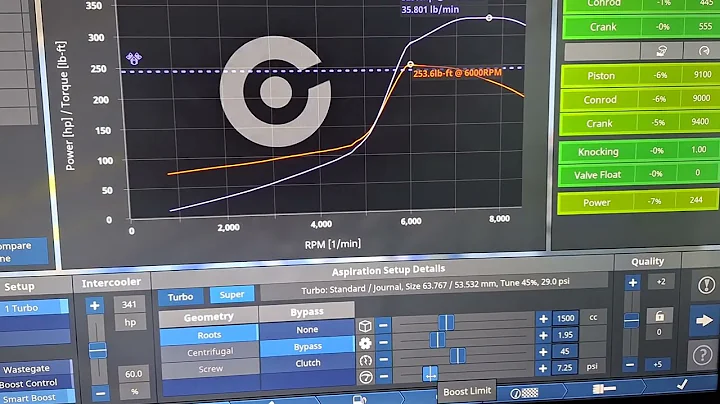Select Roots supercharger geometry
Screen dimensions: 720x404
[209, 335]
